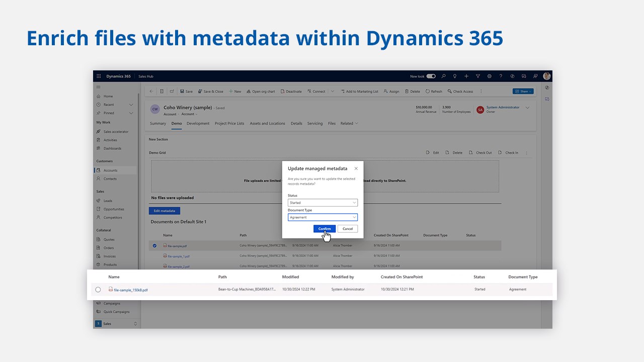
Task: Click the Check Access command
Action: tap(460, 92)
